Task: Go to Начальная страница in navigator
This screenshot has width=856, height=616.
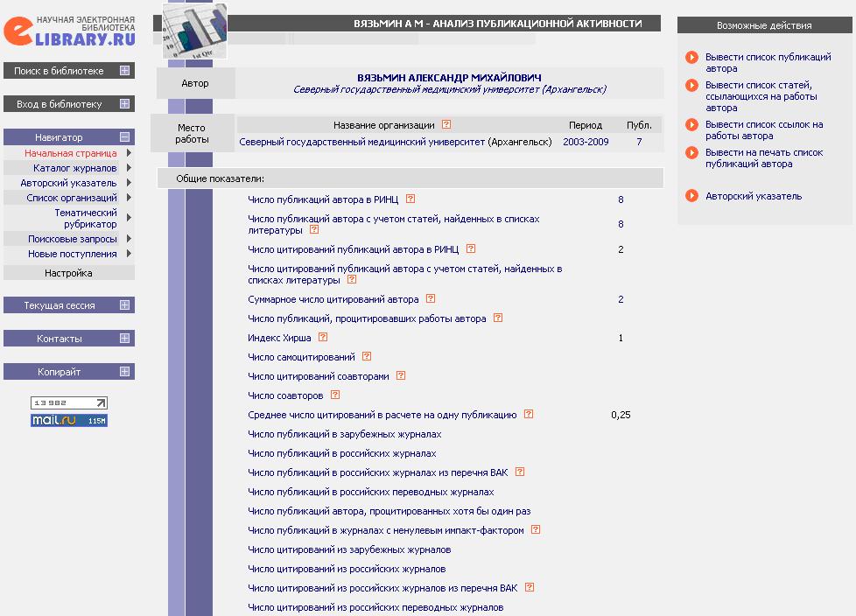Action: 70,153
